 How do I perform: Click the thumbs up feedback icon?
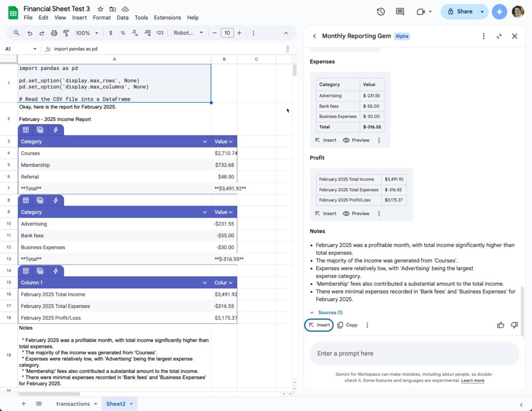pos(500,325)
